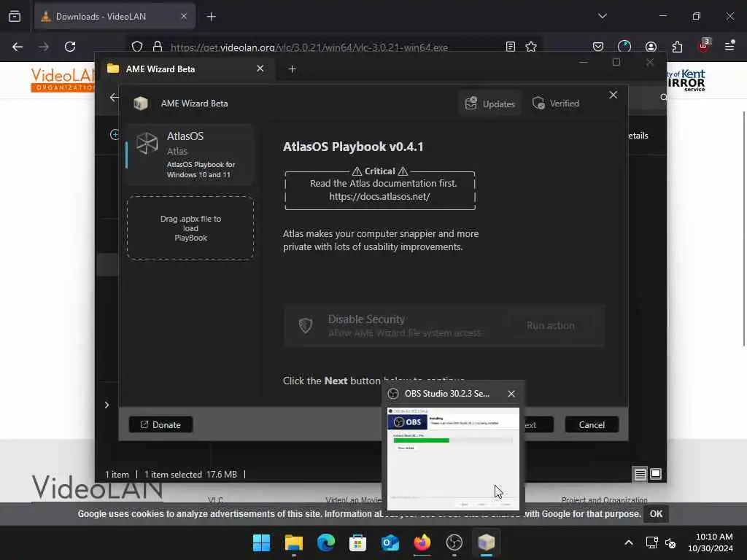Image resolution: width=747 pixels, height=560 pixels.
Task: Open Firefox from the taskbar
Action: point(422,542)
